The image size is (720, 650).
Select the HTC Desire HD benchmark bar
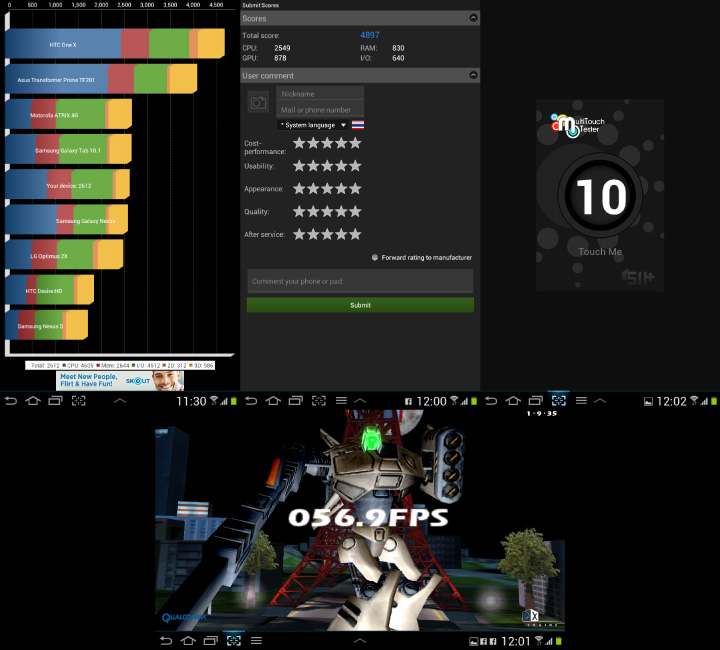point(50,291)
